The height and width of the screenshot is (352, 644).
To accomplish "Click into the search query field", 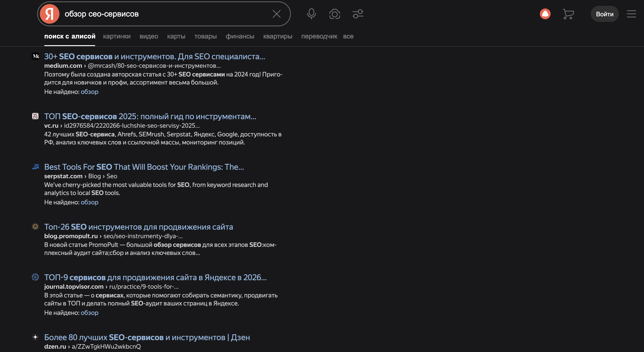I will pyautogui.click(x=165, y=14).
